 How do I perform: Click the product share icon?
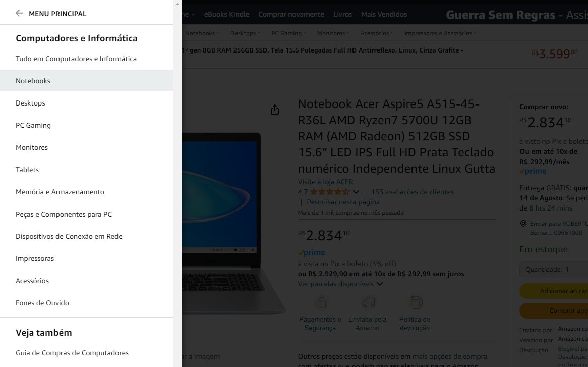(x=275, y=110)
